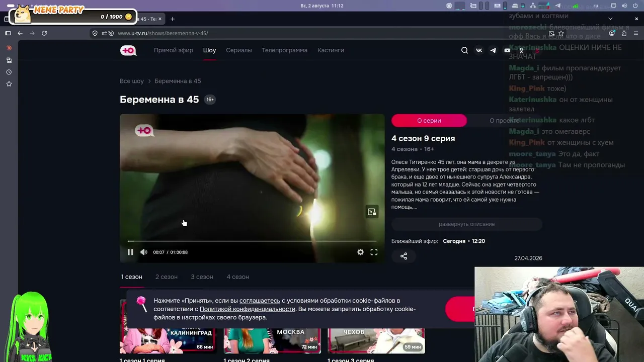Image resolution: width=644 pixels, height=362 pixels.
Task: Open picture-in-picture from the video overlay icon
Action: 372,212
